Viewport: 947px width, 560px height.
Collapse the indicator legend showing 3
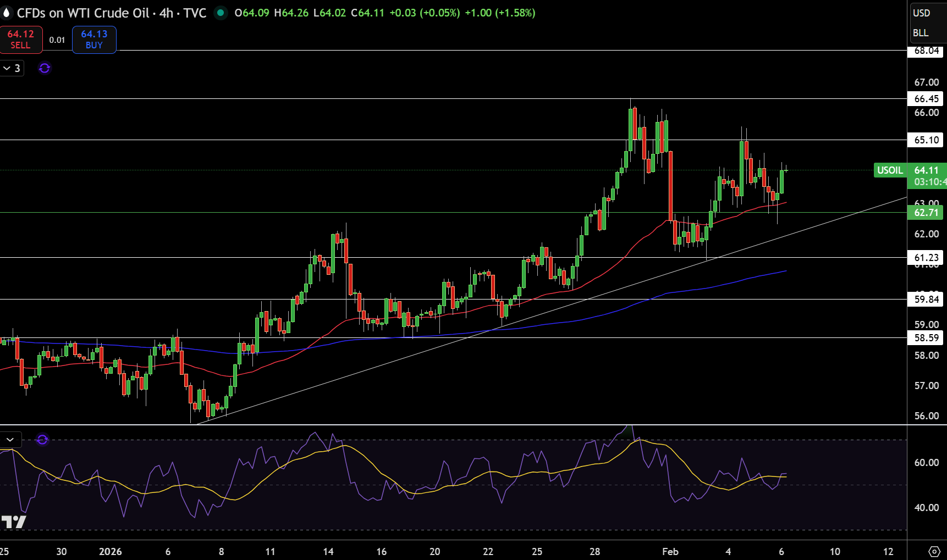12,68
